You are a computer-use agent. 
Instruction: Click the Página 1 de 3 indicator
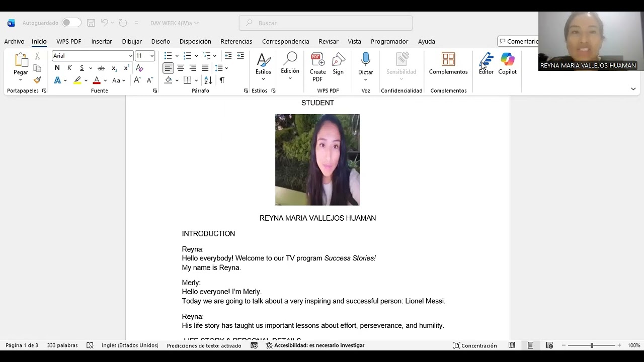(22, 345)
